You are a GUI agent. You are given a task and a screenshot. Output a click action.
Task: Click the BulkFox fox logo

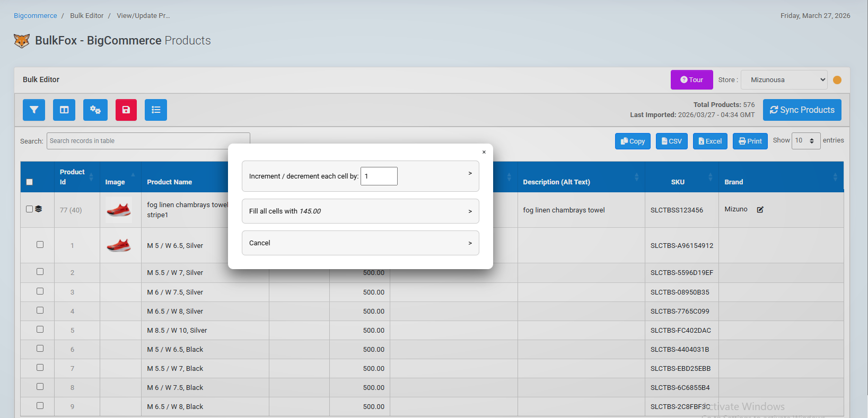click(x=22, y=41)
